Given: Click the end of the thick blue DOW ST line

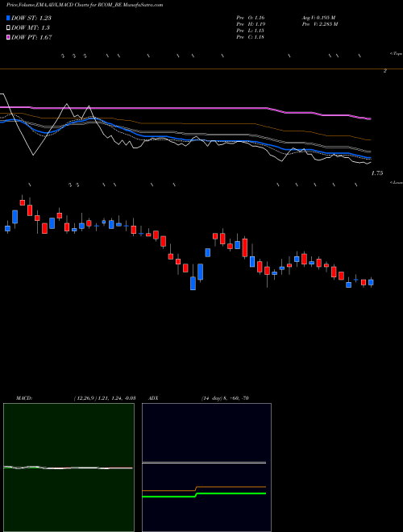Looking at the screenshot, I should point(370,158).
